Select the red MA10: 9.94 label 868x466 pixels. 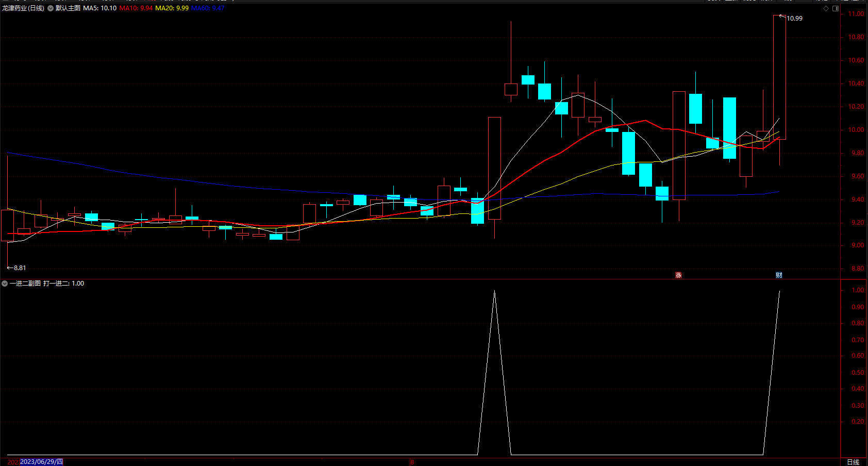[136, 8]
